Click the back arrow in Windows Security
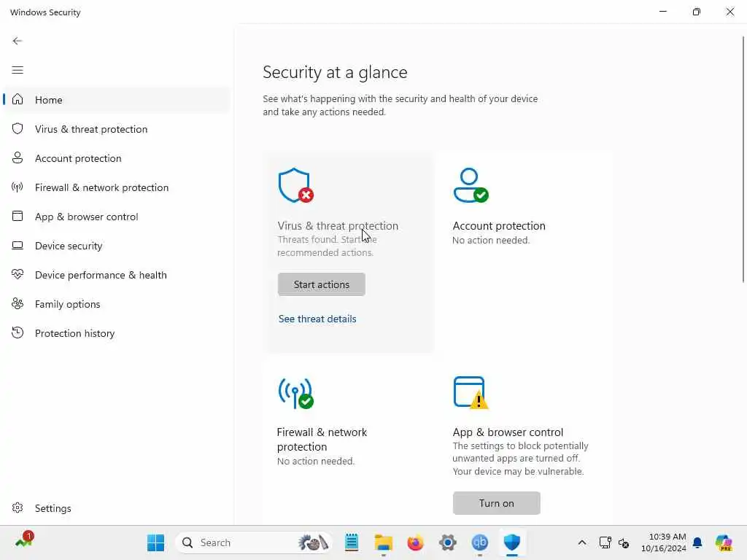 pyautogui.click(x=18, y=41)
